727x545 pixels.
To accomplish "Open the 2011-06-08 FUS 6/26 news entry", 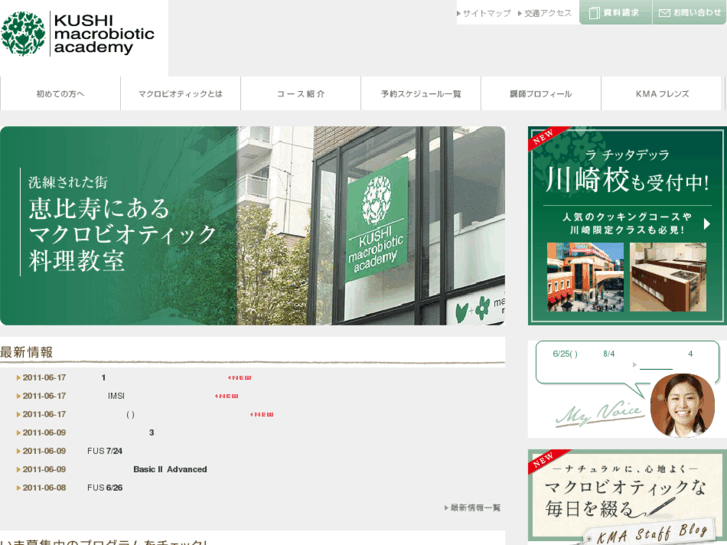I will pyautogui.click(x=70, y=487).
